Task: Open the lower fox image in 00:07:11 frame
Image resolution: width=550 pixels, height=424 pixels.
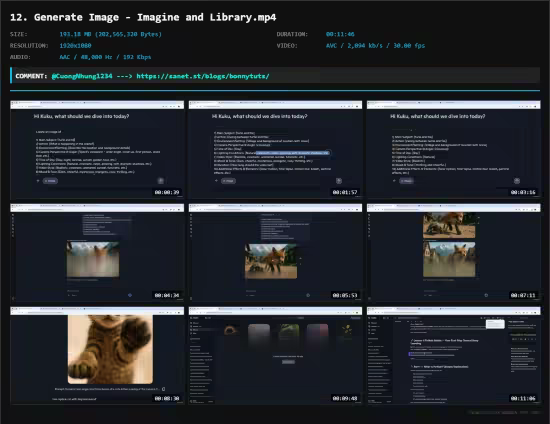Action: click(x=449, y=259)
